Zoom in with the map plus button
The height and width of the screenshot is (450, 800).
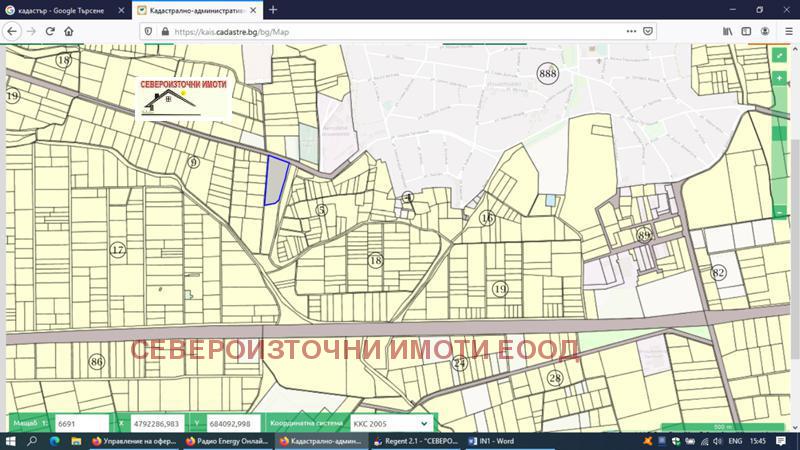pos(779,77)
